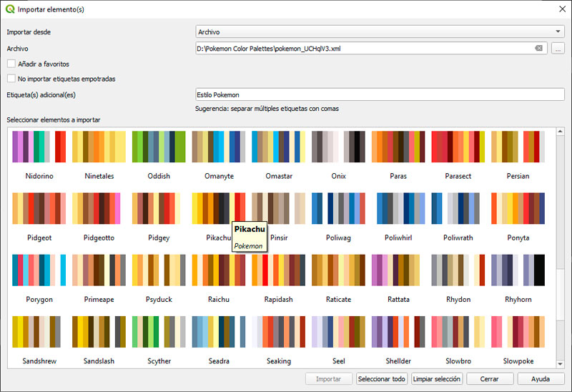Select the Scyther color ramp
The height and width of the screenshot is (392, 572).
click(159, 332)
